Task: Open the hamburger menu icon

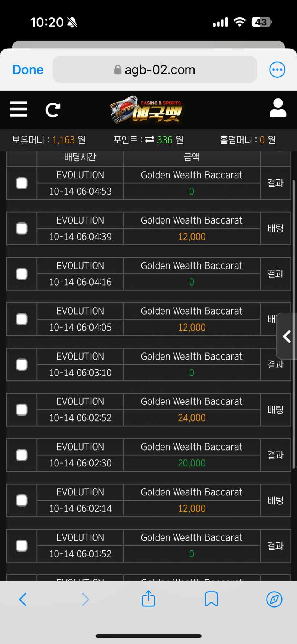Action: [x=19, y=109]
